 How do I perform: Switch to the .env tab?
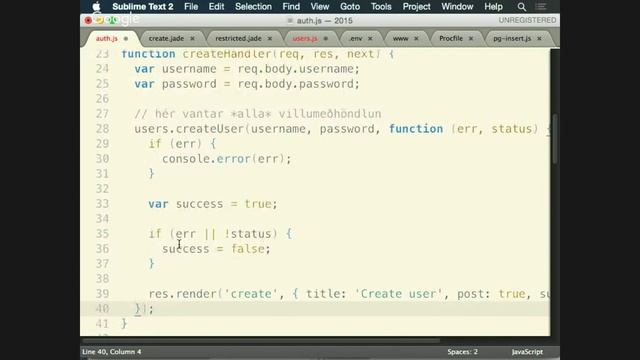tap(356, 38)
